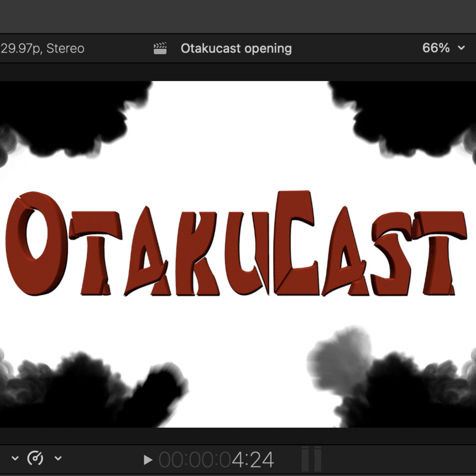Open the chevron menu left of retime icon

click(x=15, y=458)
